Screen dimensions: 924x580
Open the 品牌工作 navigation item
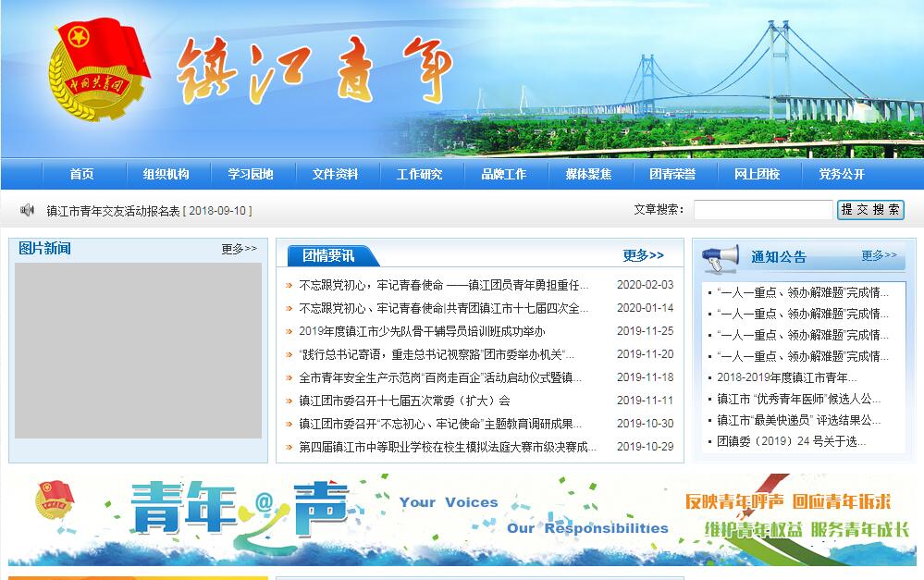[x=503, y=174]
